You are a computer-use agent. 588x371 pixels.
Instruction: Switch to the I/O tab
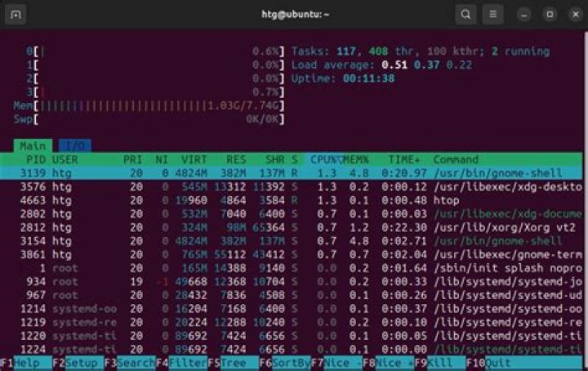pos(74,146)
